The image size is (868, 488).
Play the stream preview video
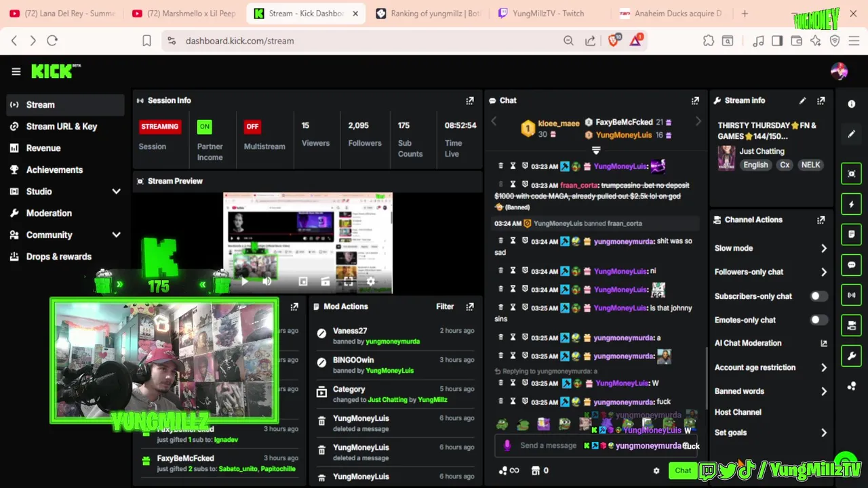[x=245, y=281]
